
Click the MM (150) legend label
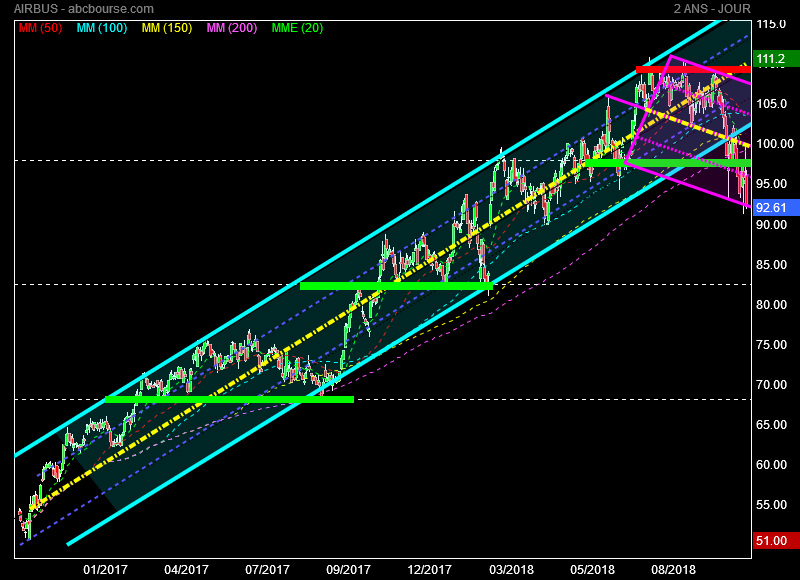[x=167, y=28]
